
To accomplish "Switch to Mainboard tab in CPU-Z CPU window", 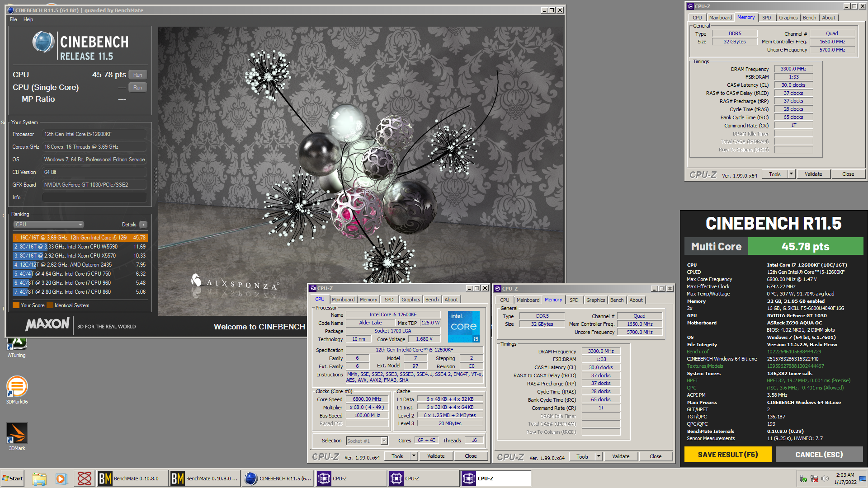I will [343, 300].
